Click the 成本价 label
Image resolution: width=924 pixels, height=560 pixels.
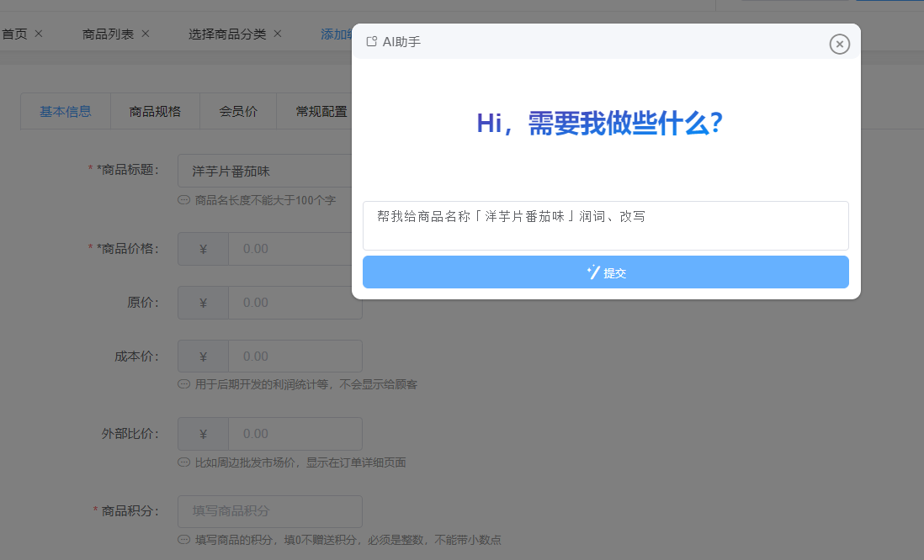pyautogui.click(x=136, y=357)
